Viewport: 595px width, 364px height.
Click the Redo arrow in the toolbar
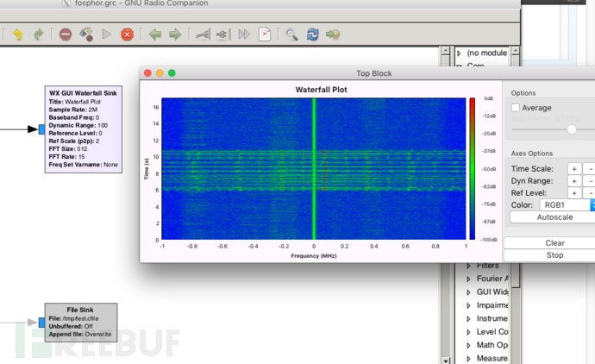point(38,35)
